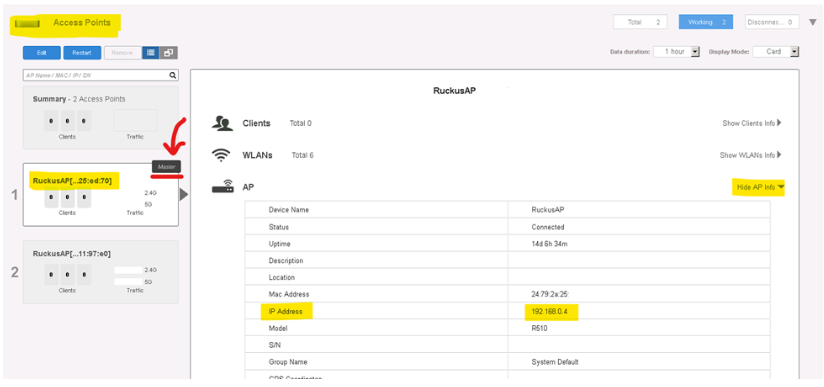Image resolution: width=824 pixels, height=387 pixels.
Task: Click the arrow pointer beside selected AP card
Action: (183, 195)
